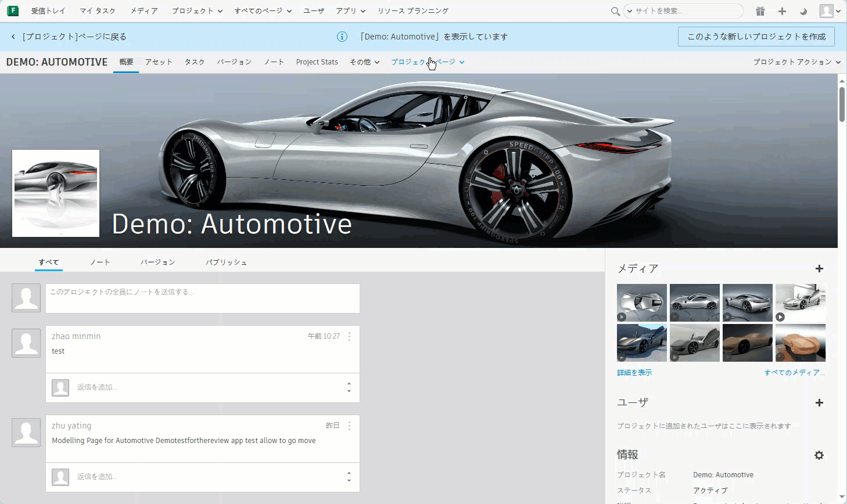
Task: Select the バージョン activity filter tab
Action: 157,262
